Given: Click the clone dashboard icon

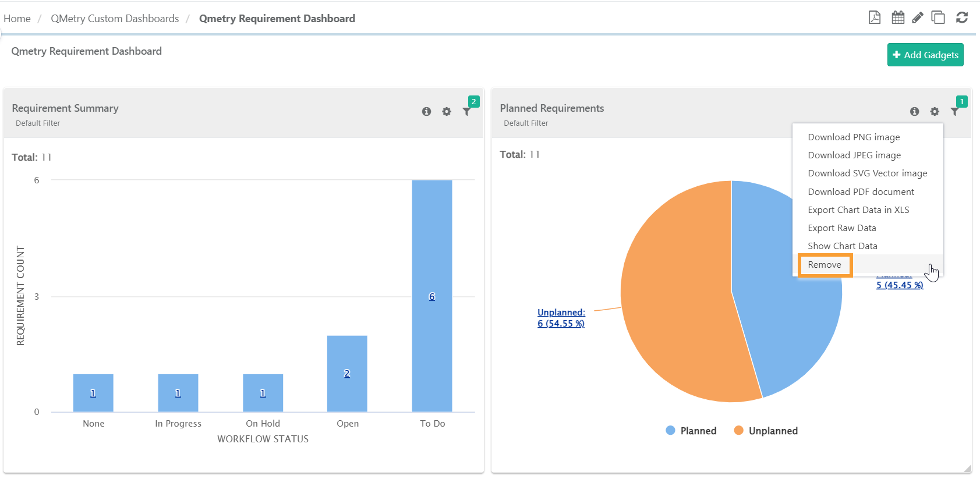Looking at the screenshot, I should click(938, 17).
